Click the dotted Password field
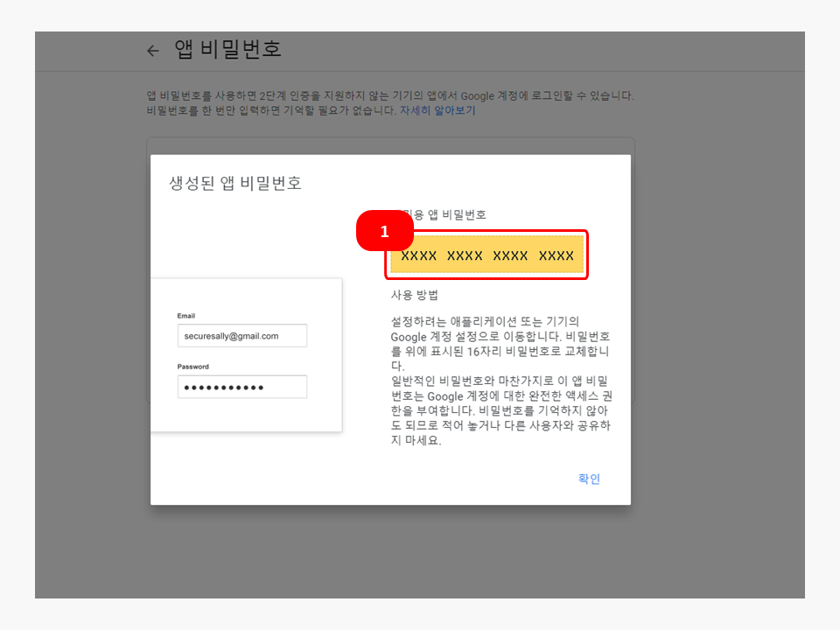This screenshot has height=630, width=840. (x=242, y=387)
